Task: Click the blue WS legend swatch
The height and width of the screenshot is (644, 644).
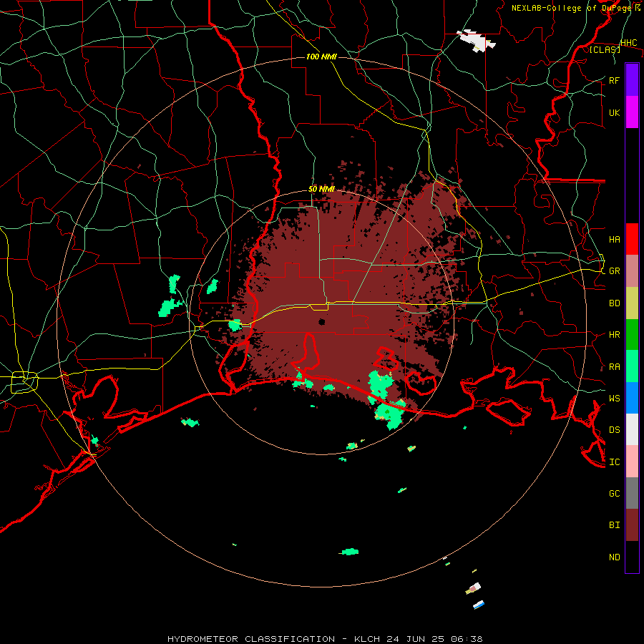Action: tap(632, 398)
